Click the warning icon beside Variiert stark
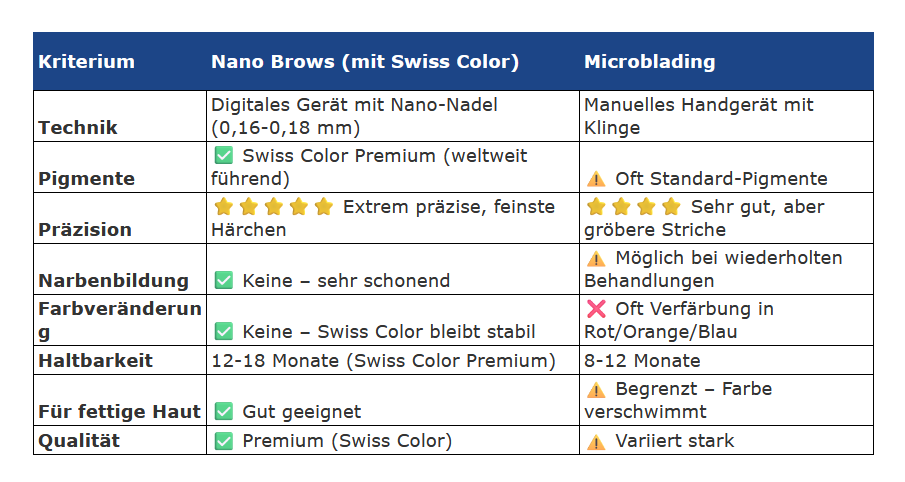Screen dimensions: 905x482 (x=596, y=441)
